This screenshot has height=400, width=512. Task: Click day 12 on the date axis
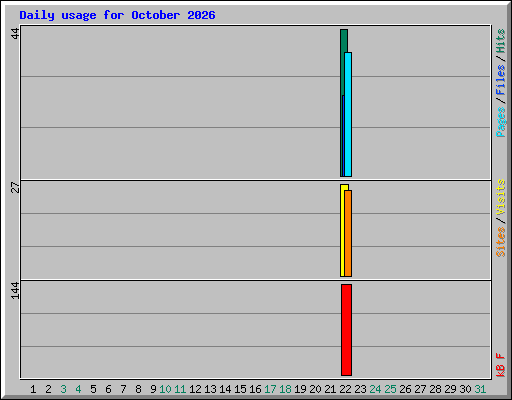(195, 389)
